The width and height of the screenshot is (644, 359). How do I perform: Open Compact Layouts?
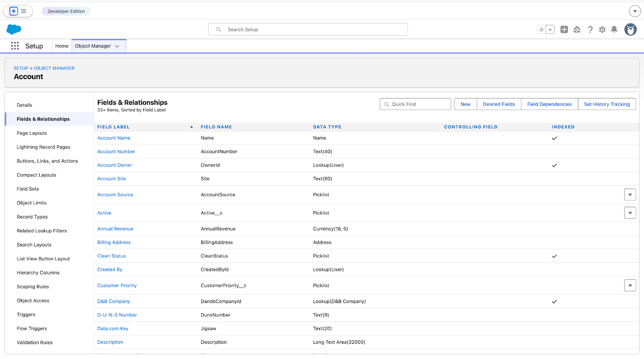[x=37, y=175]
